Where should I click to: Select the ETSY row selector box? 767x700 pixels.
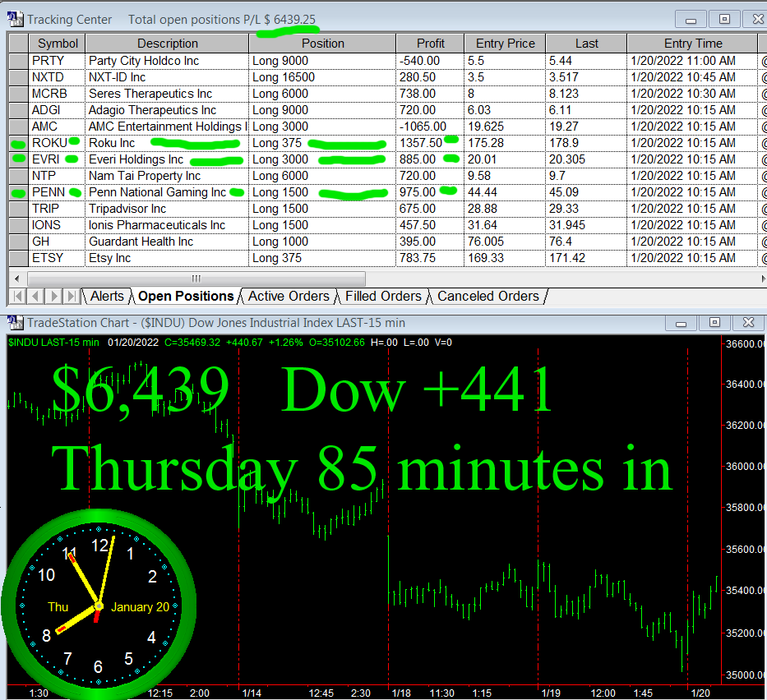[x=19, y=258]
